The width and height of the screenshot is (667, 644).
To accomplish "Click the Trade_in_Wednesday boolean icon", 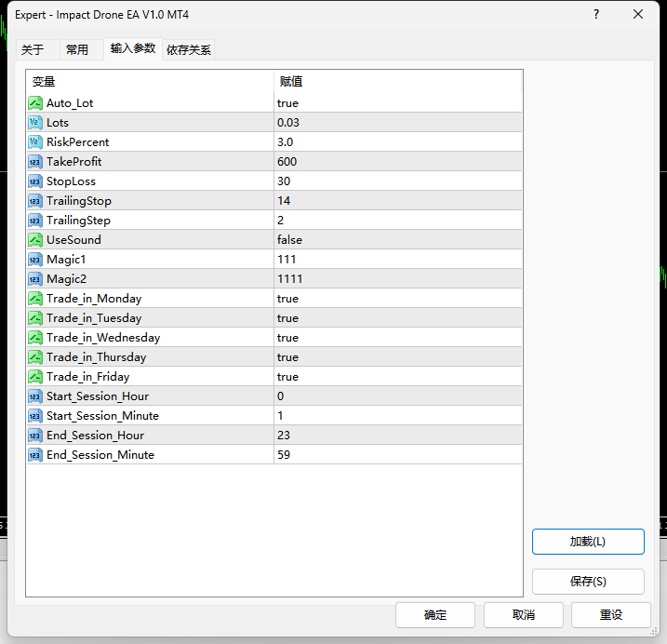I will click(x=35, y=338).
